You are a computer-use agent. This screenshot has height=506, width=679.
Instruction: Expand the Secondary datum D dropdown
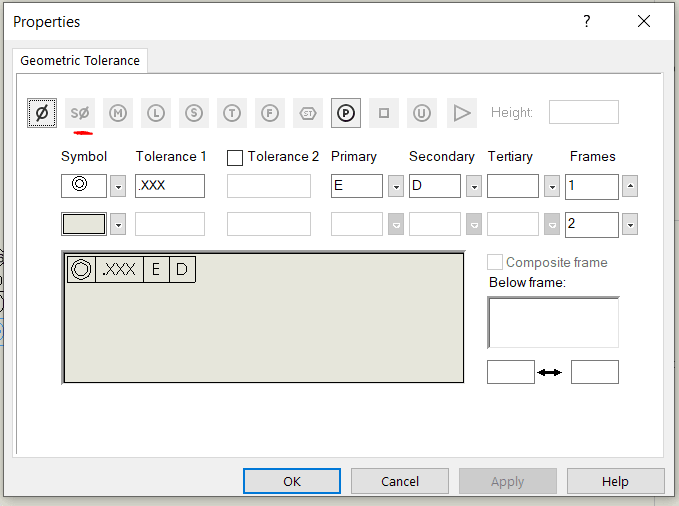tap(474, 186)
